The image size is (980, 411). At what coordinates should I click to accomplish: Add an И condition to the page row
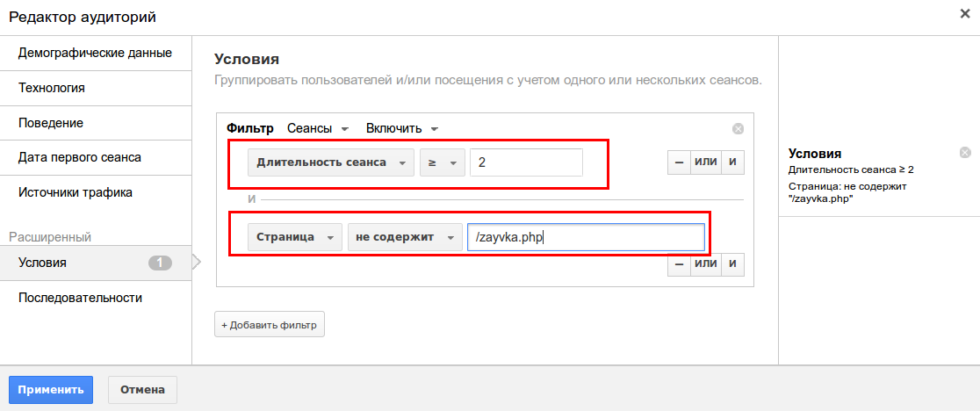(x=732, y=264)
